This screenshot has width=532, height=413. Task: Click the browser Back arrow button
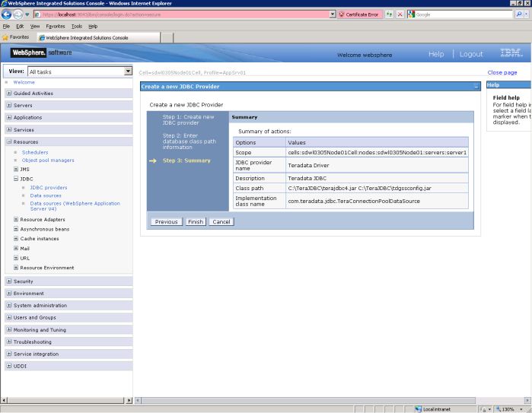click(x=6, y=14)
